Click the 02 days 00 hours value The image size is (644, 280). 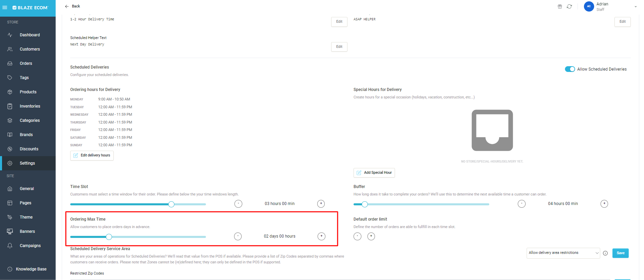[280, 236]
